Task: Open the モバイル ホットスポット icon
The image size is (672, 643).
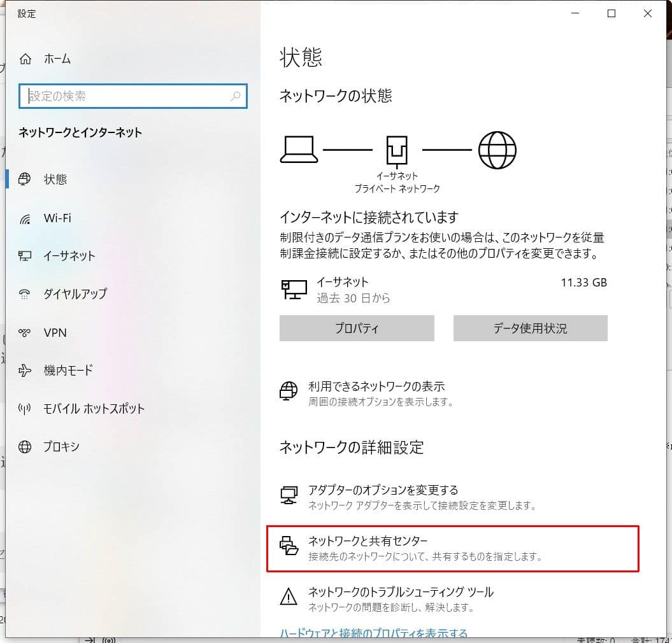Action: point(25,409)
